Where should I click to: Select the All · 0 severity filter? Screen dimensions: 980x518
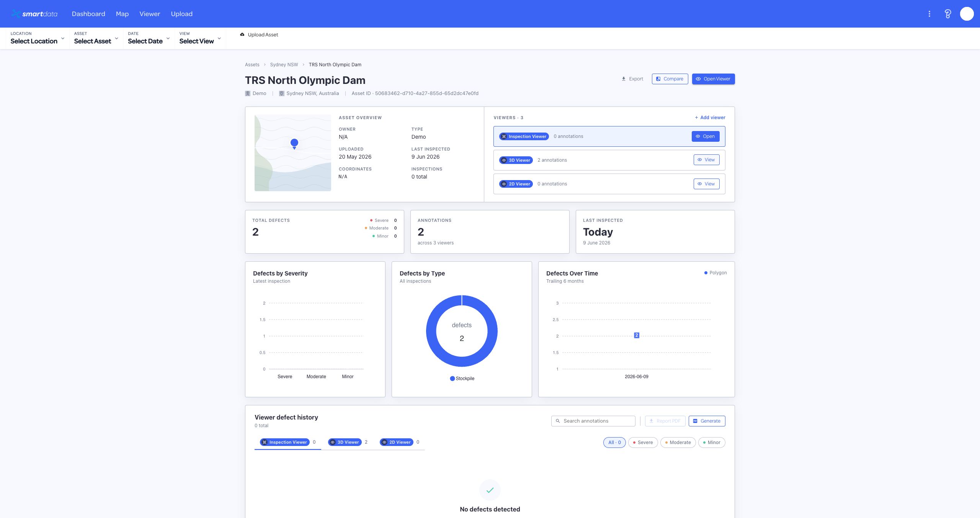[614, 443]
